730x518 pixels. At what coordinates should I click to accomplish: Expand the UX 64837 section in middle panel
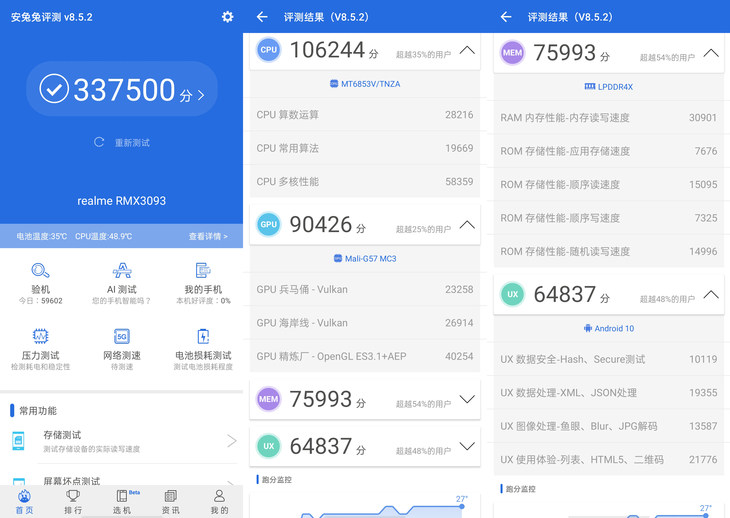tap(467, 446)
